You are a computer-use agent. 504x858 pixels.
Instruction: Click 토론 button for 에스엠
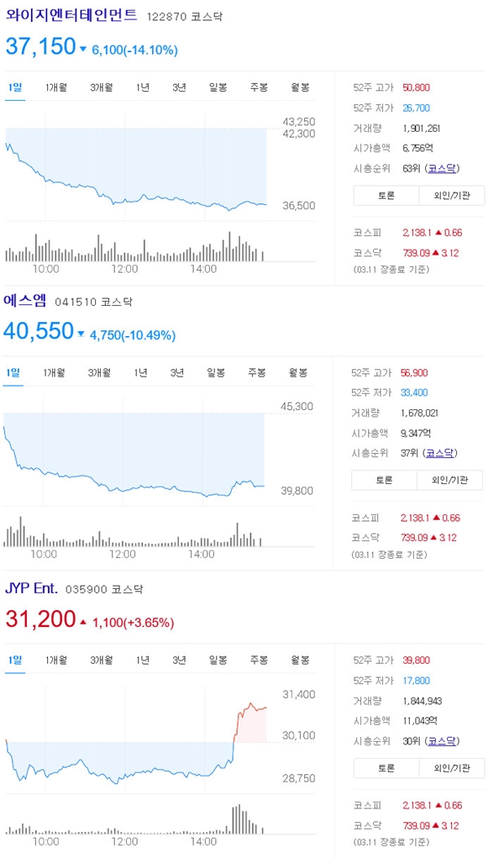click(x=384, y=480)
